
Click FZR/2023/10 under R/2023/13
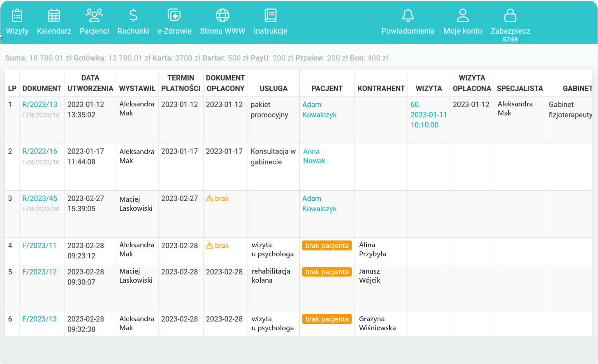[41, 115]
